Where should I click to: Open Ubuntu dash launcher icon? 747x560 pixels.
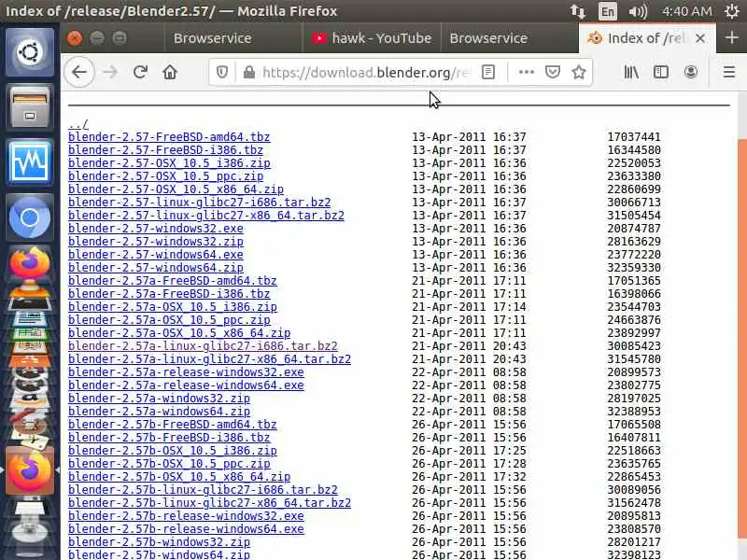[x=30, y=52]
